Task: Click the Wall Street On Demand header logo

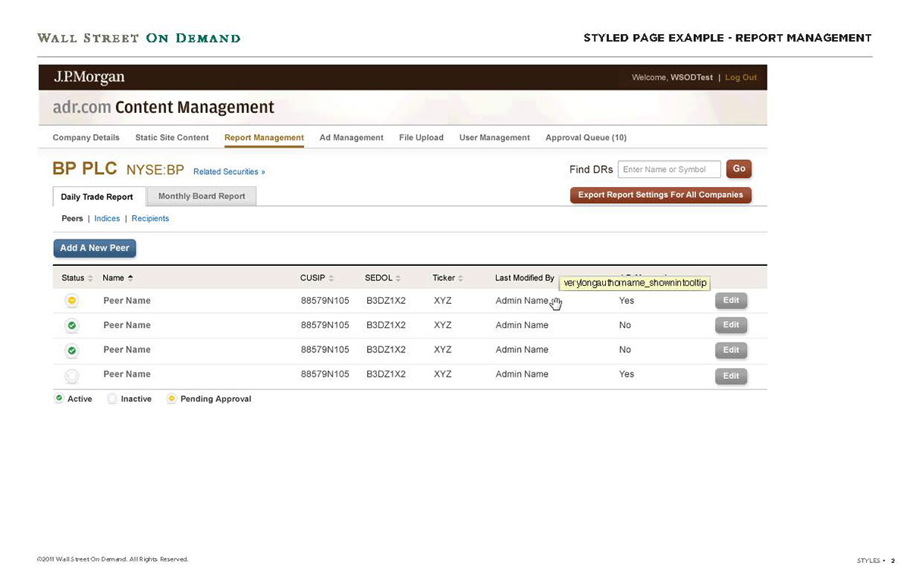Action: (x=139, y=38)
